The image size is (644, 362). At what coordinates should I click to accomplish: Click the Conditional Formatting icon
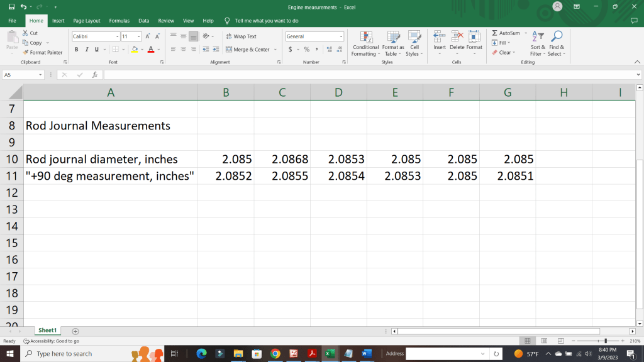click(365, 37)
